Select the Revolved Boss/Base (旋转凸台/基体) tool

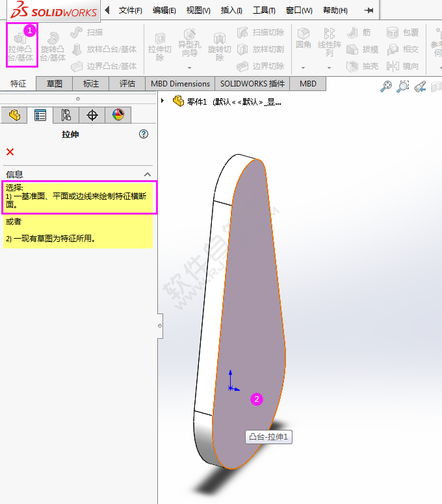click(x=53, y=47)
